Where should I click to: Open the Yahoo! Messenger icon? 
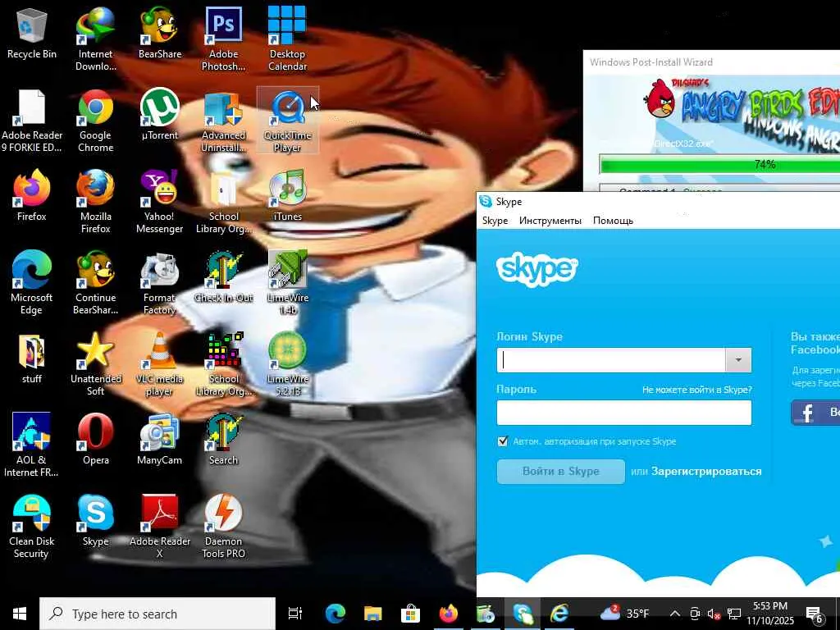[x=160, y=202]
